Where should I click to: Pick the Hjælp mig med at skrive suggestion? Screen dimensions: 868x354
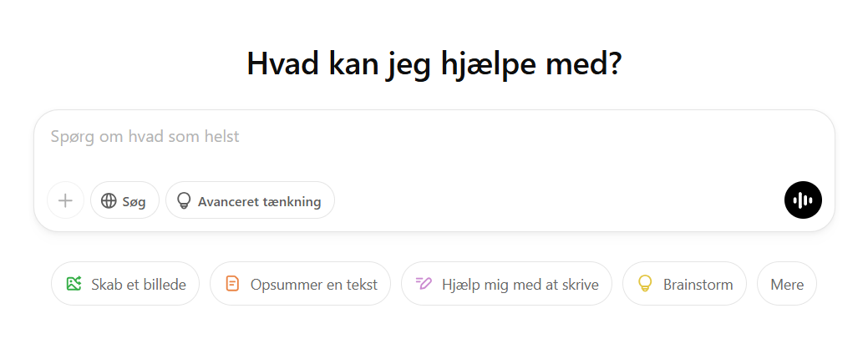[x=506, y=284]
